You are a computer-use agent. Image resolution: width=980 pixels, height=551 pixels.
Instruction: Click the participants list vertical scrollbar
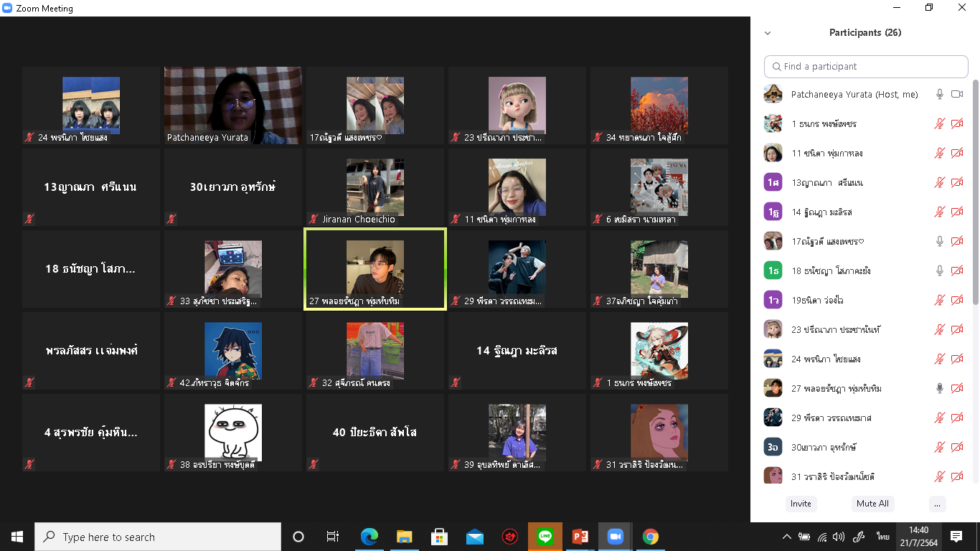pyautogui.click(x=974, y=194)
